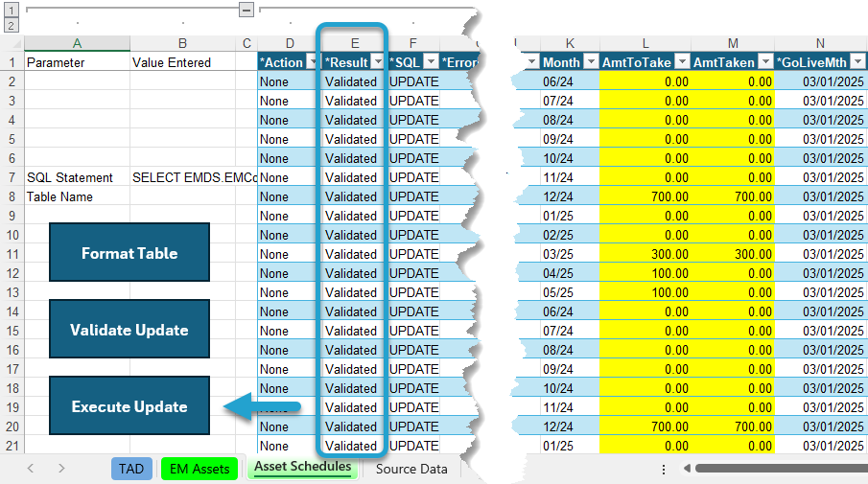
Task: Select column N header
Action: point(820,43)
